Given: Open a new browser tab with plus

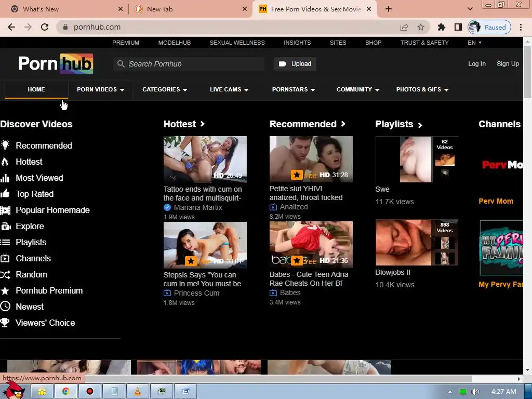Looking at the screenshot, I should [389, 9].
